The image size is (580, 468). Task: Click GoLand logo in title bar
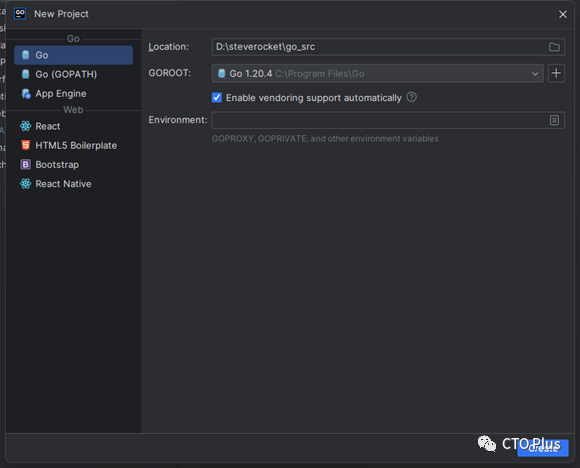click(20, 14)
